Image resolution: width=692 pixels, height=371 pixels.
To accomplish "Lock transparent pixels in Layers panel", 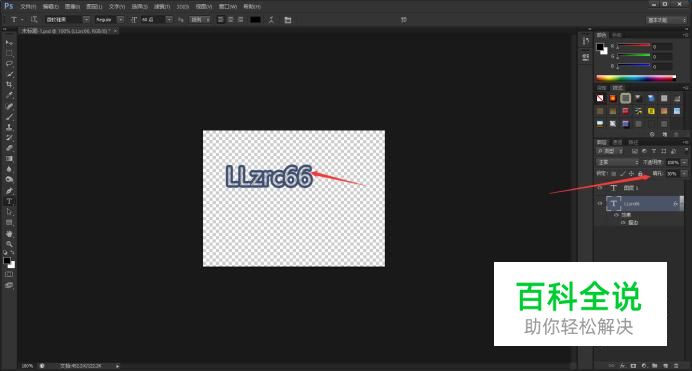I will click(x=613, y=174).
